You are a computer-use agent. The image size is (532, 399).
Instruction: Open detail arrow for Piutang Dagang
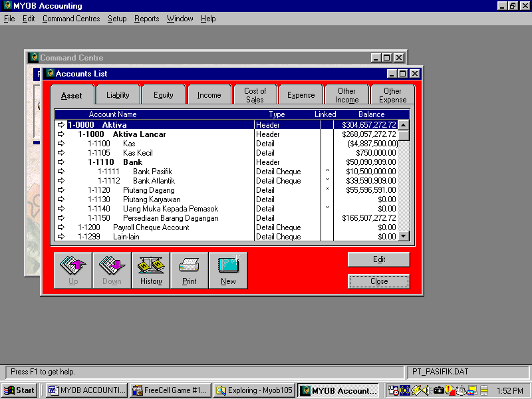tap(61, 190)
